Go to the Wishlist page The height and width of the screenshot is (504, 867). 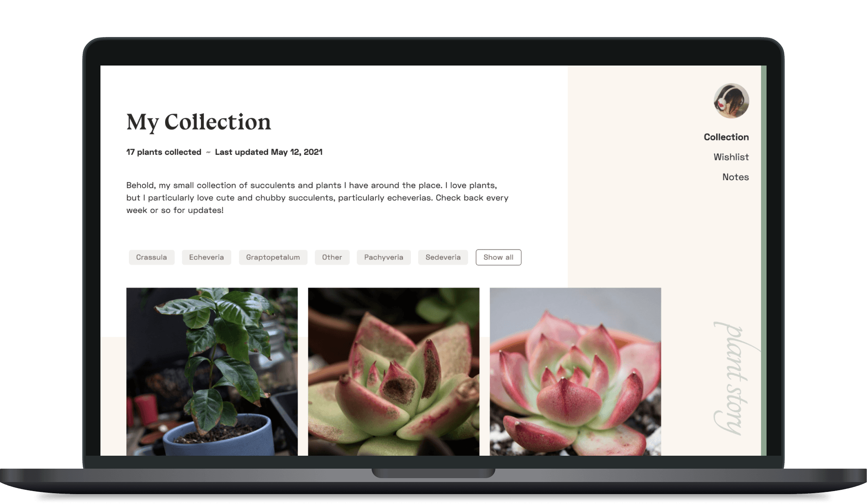tap(731, 157)
